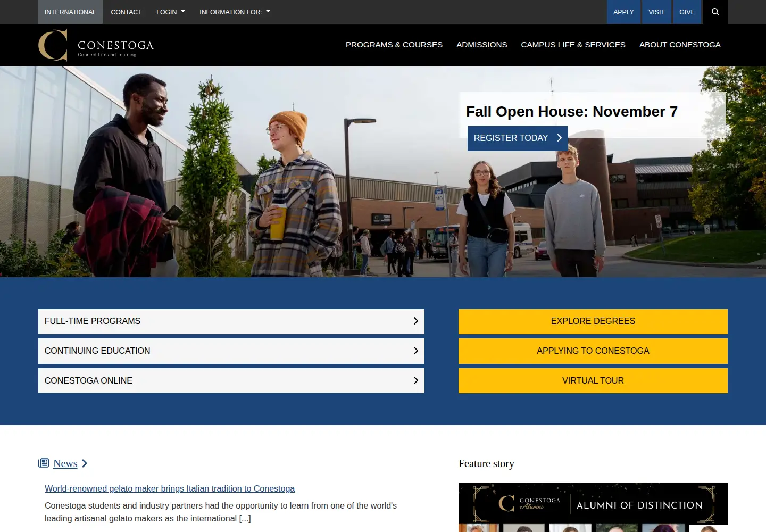
Task: Click the Conestoga logo
Action: (x=96, y=45)
